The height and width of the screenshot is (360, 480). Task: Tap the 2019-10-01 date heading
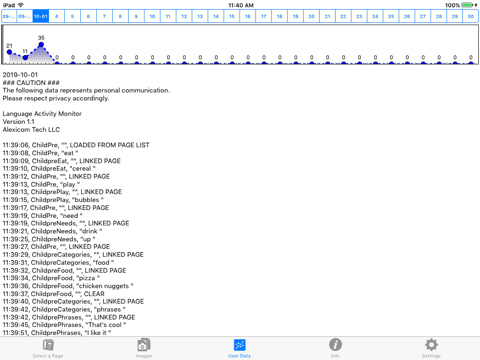[x=20, y=75]
